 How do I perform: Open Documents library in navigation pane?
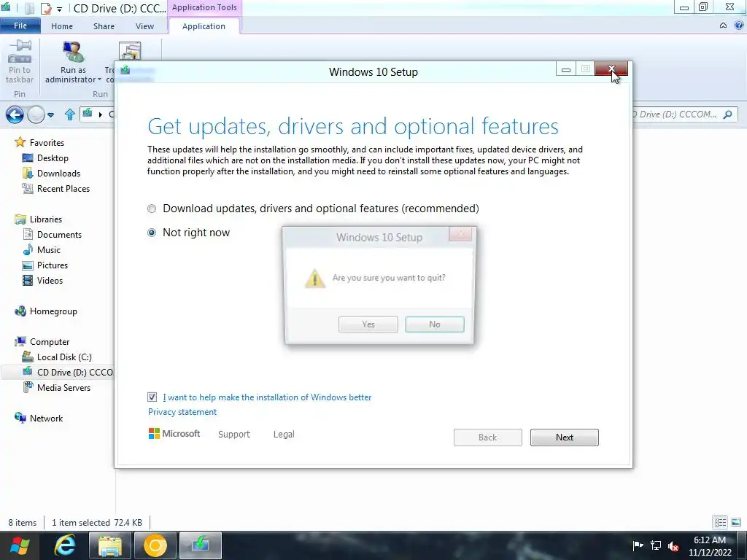52,234
